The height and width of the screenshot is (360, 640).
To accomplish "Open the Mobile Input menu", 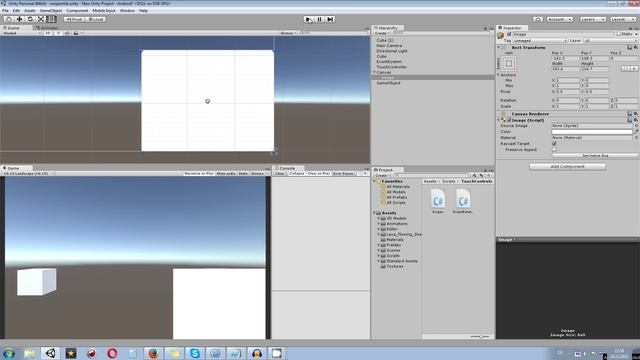I will click(x=104, y=11).
